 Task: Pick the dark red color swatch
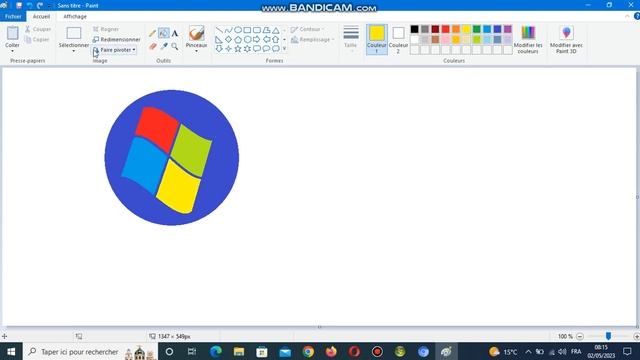(x=435, y=29)
